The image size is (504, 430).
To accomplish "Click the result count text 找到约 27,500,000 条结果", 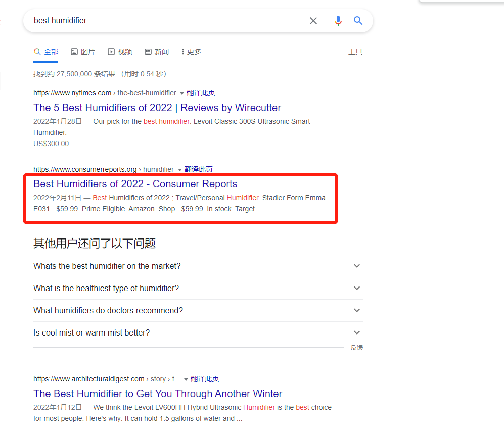I will [x=74, y=74].
